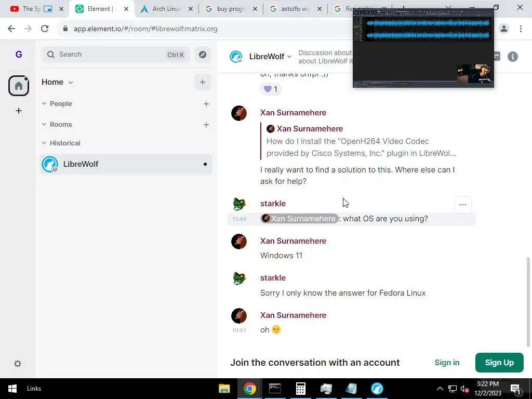Open room info icon in header
532x399 pixels.
[513, 57]
